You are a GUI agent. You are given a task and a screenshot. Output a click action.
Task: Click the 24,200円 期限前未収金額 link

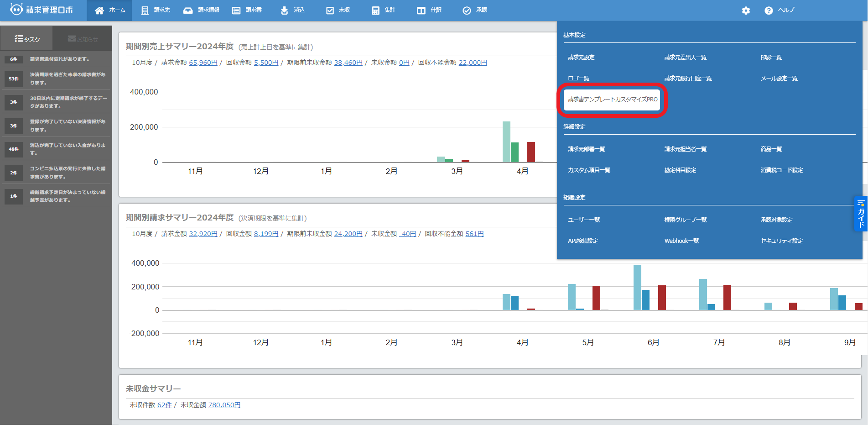(x=348, y=234)
